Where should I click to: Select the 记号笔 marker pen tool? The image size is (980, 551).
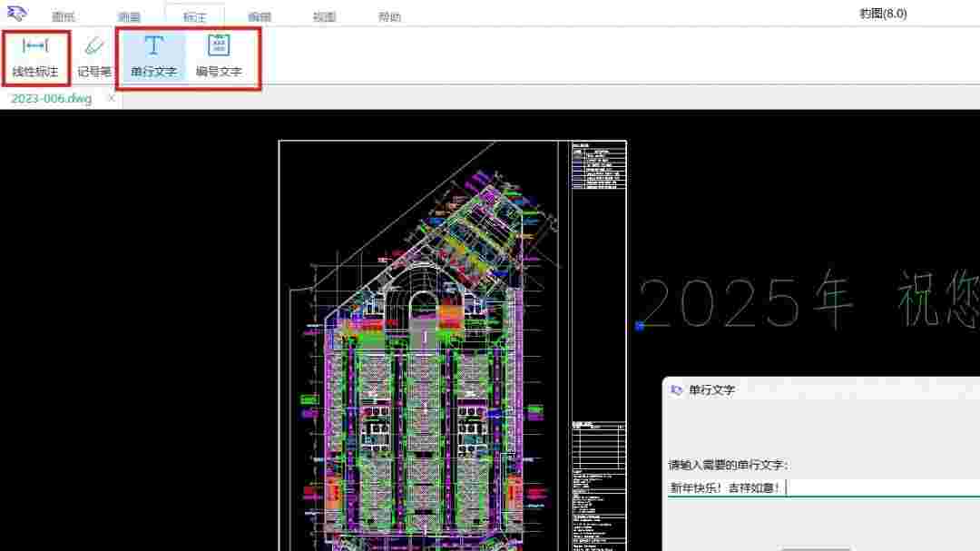tap(94, 57)
